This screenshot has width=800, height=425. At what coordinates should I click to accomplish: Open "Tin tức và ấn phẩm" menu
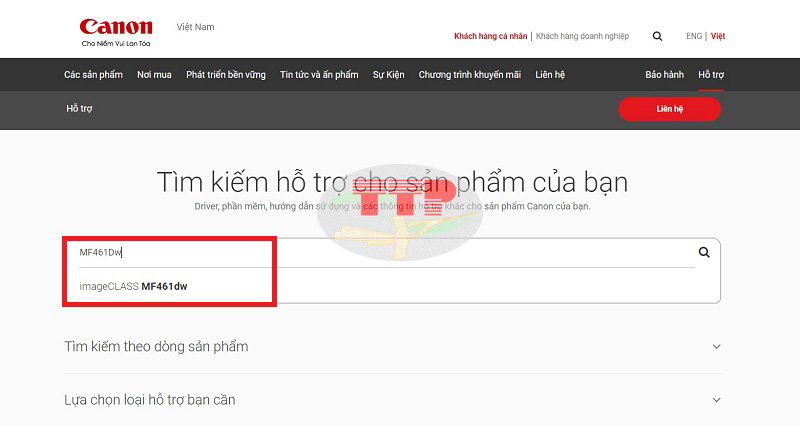(319, 74)
